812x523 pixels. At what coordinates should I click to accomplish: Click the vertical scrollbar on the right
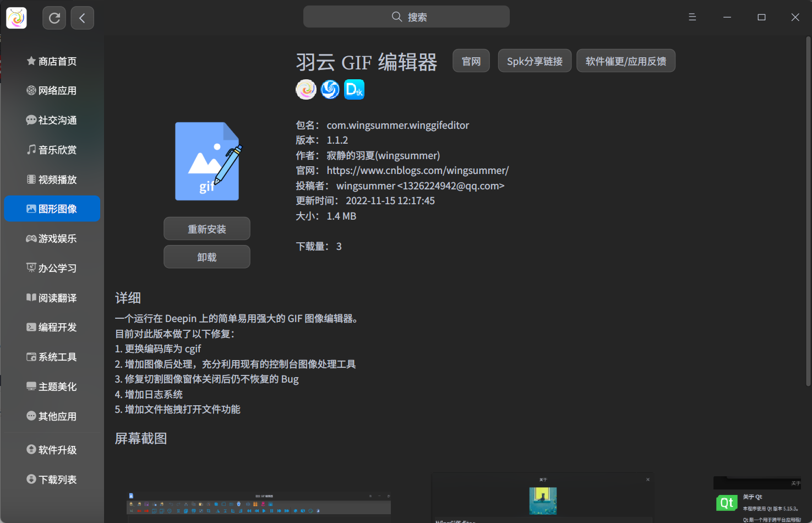click(808, 211)
